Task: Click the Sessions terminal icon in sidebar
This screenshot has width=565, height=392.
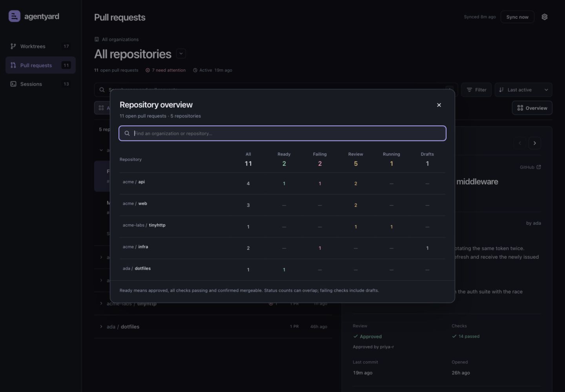Action: [13, 84]
